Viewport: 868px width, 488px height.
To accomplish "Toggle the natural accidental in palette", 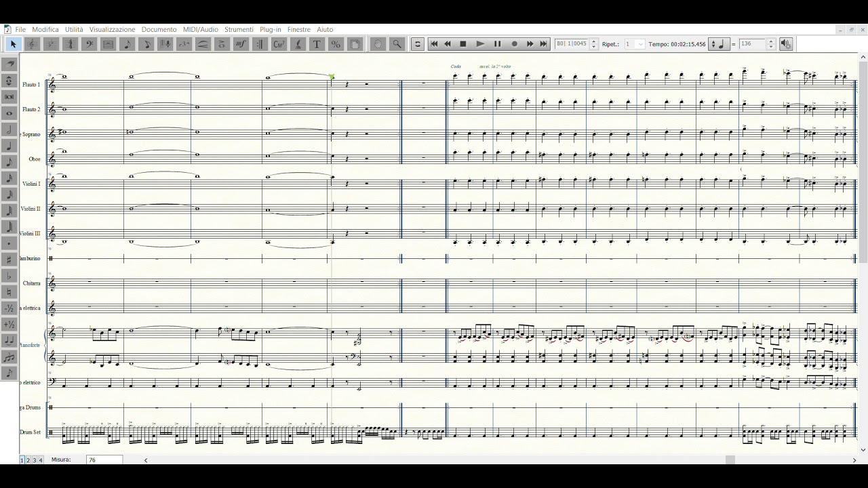I will [9, 292].
